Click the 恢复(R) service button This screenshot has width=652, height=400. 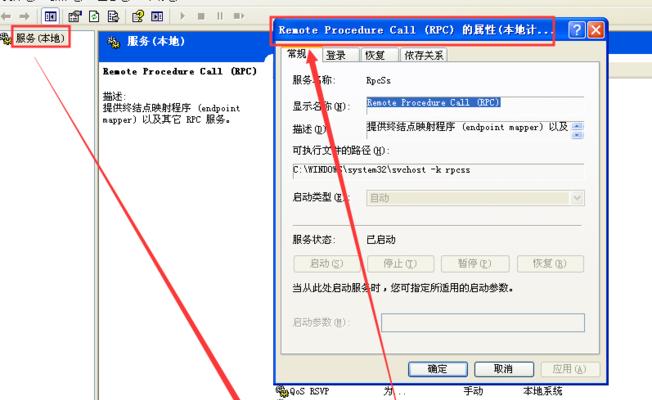[550, 264]
